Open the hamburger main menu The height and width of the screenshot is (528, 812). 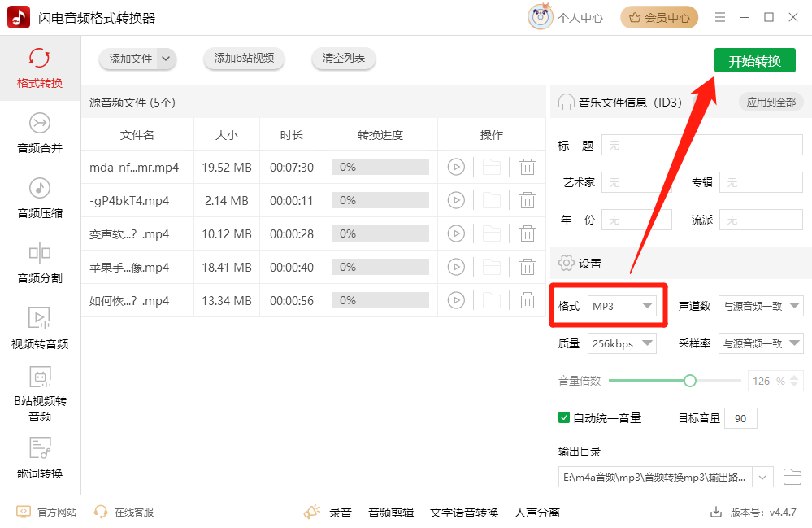point(720,17)
